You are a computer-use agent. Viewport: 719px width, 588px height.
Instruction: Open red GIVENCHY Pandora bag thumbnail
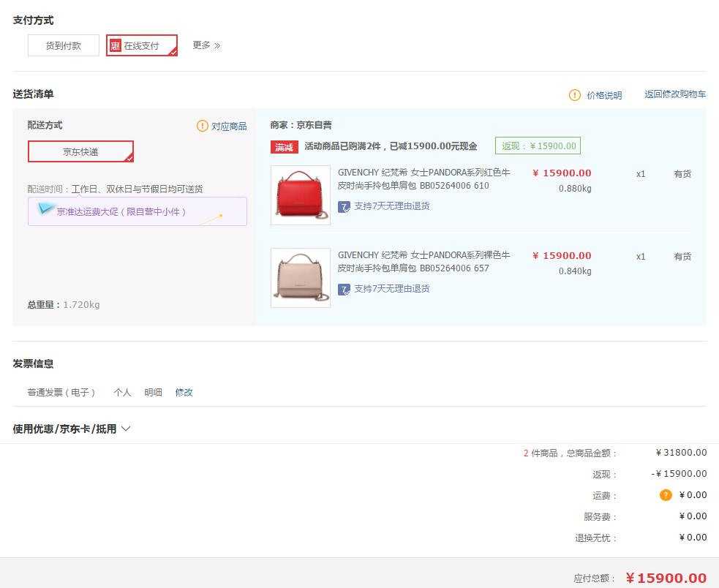301,195
